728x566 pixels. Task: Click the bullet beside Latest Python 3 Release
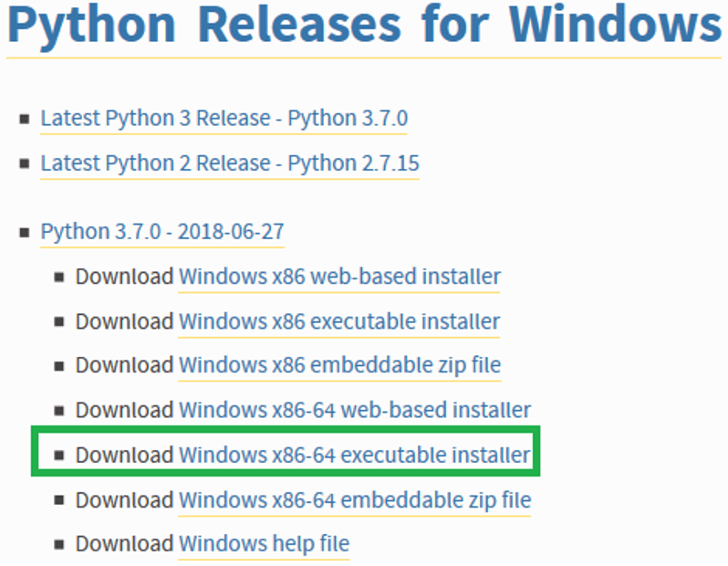click(x=24, y=120)
